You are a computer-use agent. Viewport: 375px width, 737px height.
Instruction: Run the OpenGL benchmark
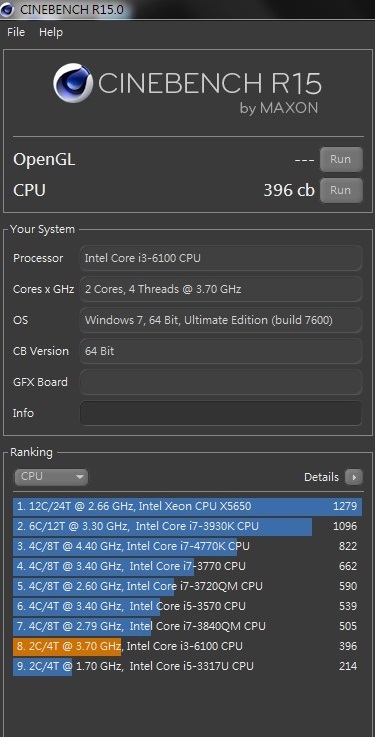[x=341, y=159]
